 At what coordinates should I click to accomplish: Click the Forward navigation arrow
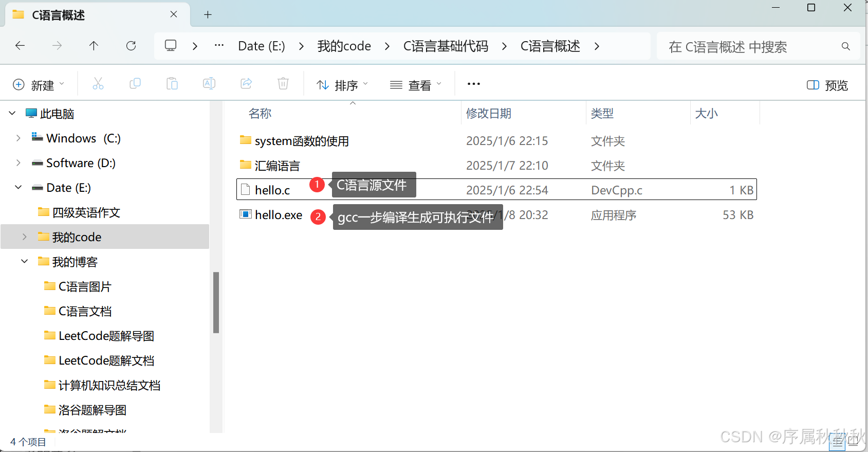pos(57,46)
